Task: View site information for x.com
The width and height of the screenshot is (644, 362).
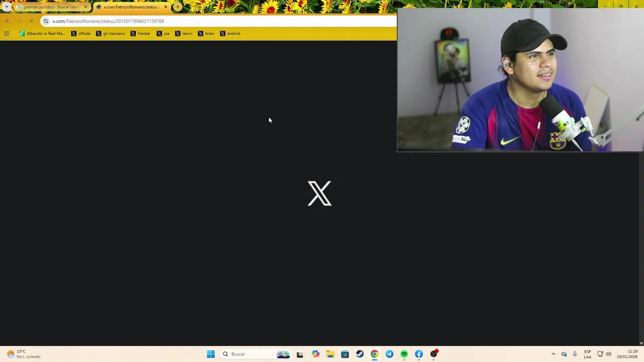Action: (46, 21)
